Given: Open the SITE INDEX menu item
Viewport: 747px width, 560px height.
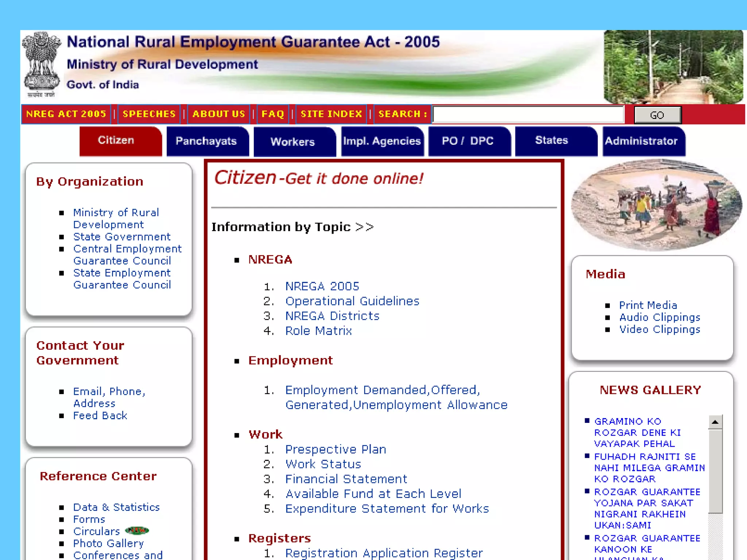Looking at the screenshot, I should pos(331,114).
